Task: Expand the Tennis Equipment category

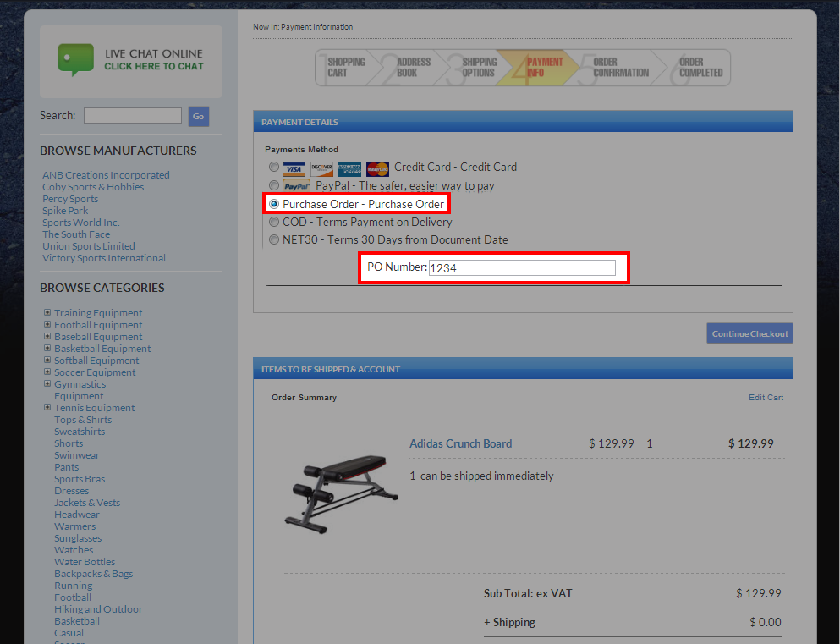Action: click(47, 408)
